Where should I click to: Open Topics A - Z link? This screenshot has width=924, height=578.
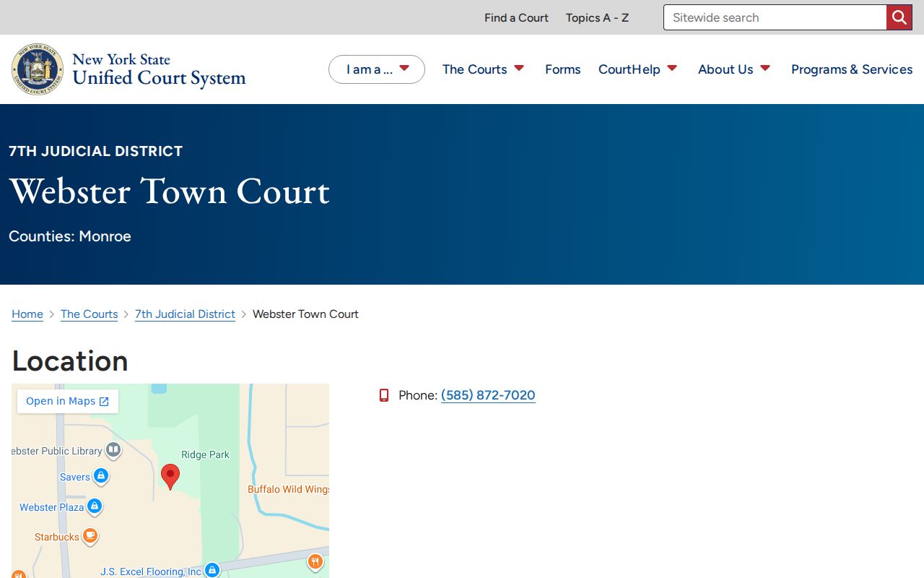point(597,17)
